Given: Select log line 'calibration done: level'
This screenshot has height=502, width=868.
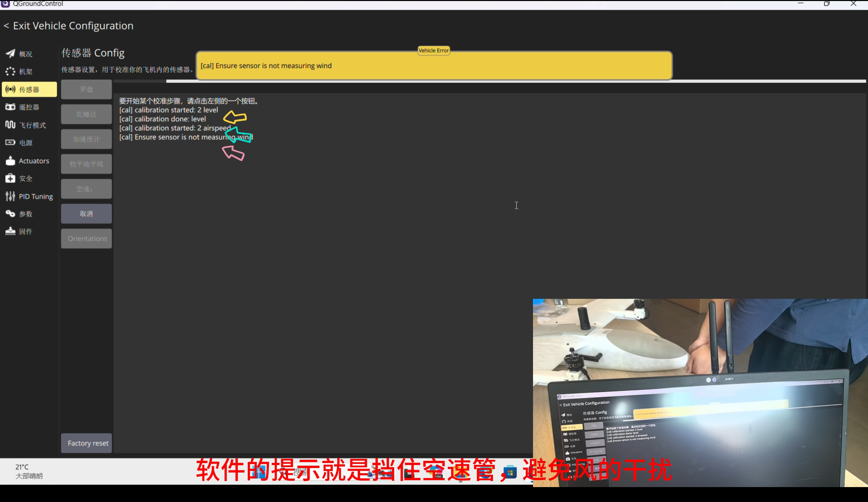Looking at the screenshot, I should 162,119.
